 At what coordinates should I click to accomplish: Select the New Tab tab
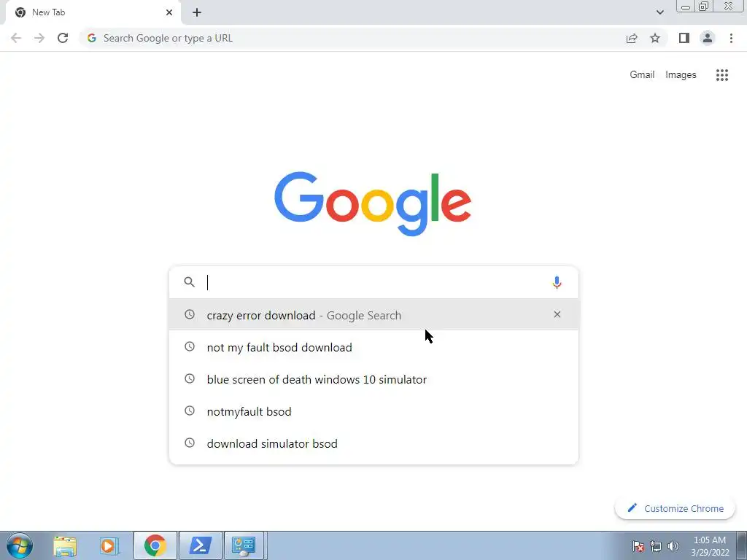(x=93, y=12)
